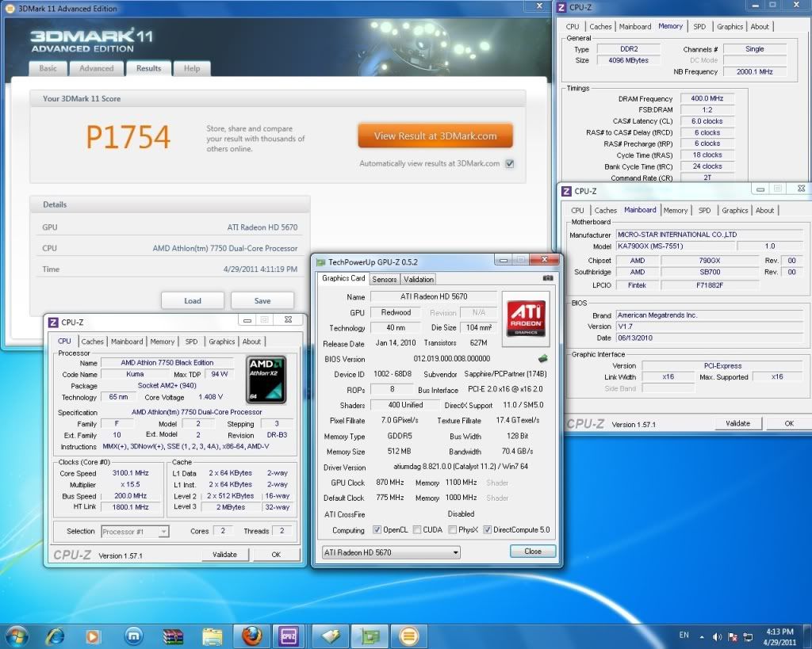
Task: Open Firefox from the taskbar
Action: tap(251, 636)
